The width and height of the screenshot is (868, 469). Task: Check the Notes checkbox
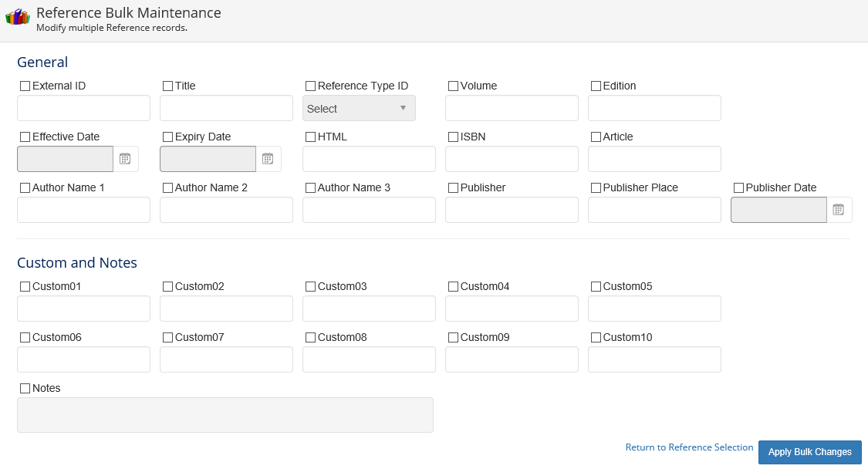(25, 389)
